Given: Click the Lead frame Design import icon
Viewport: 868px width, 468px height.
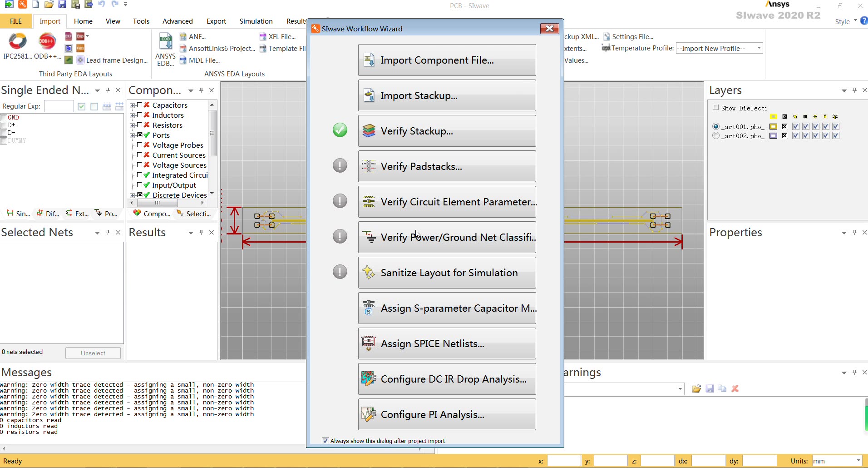Looking at the screenshot, I should coord(80,60).
